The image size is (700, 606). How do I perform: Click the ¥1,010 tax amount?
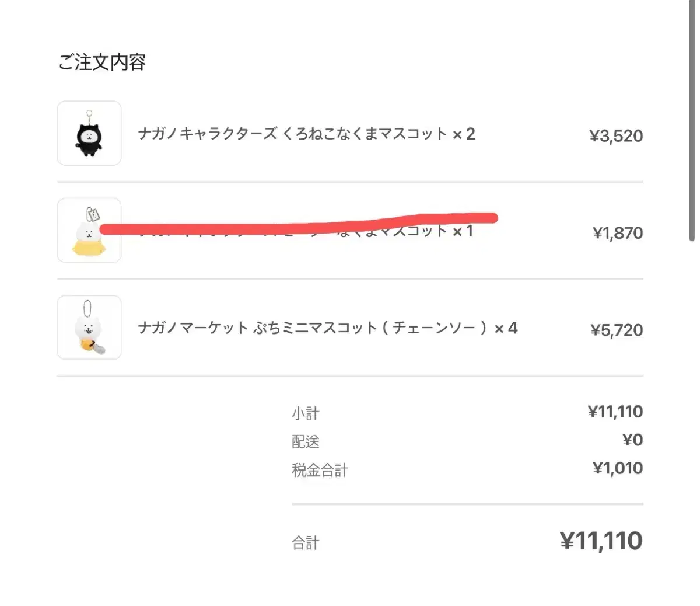[618, 468]
